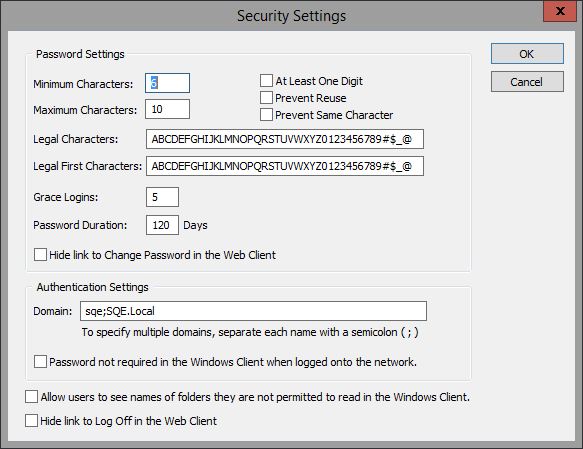The height and width of the screenshot is (449, 583).
Task: Toggle Hide link to Change Password checkbox
Action: [x=40, y=255]
